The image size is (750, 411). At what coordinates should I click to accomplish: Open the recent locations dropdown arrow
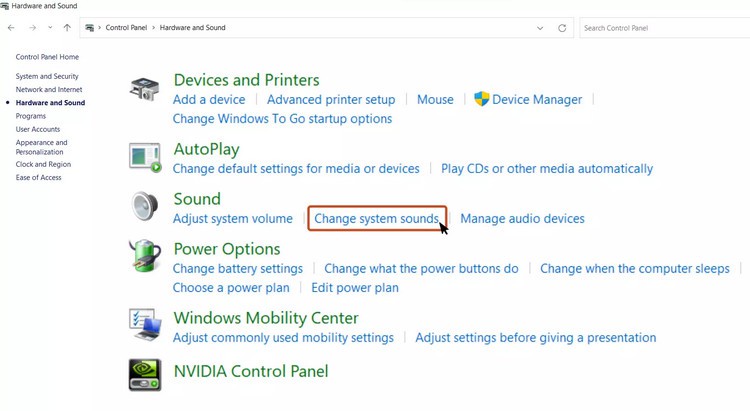[50, 28]
